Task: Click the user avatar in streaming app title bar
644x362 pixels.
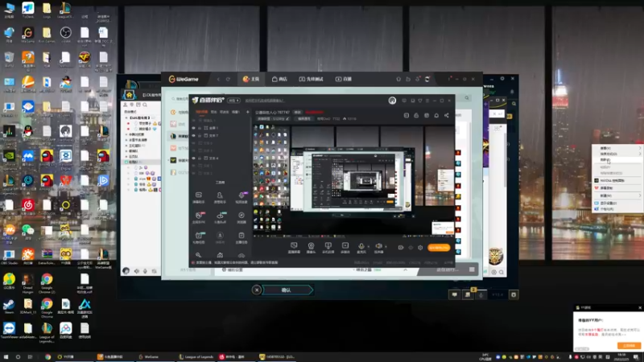Action: point(392,101)
